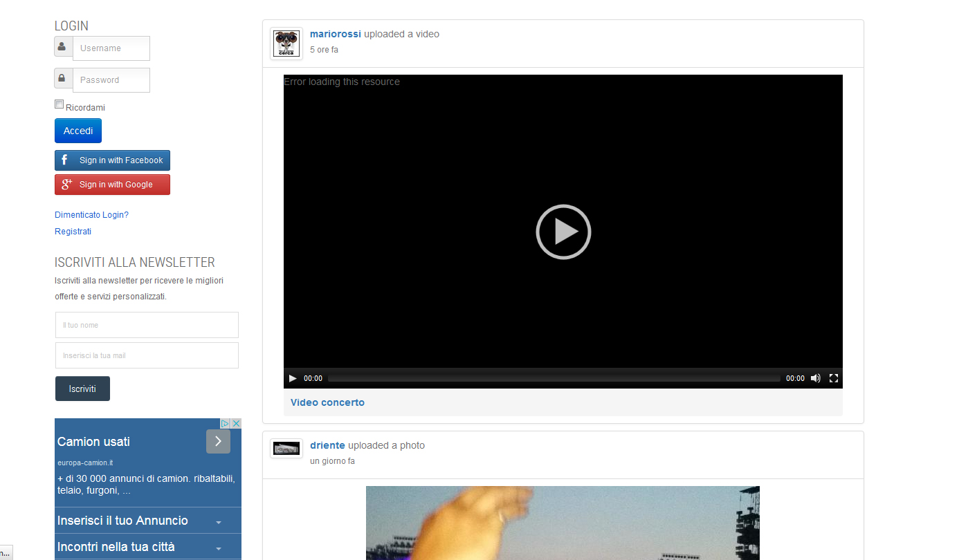Click the padlock icon beside Password field

tap(63, 78)
